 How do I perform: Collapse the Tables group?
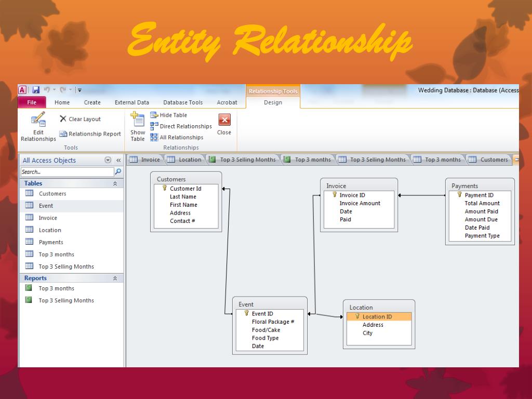point(115,183)
